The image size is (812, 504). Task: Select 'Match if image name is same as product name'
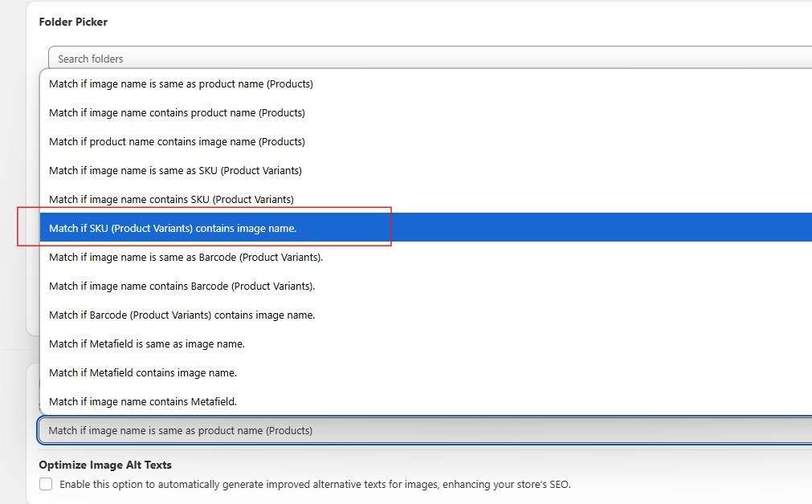(x=181, y=83)
